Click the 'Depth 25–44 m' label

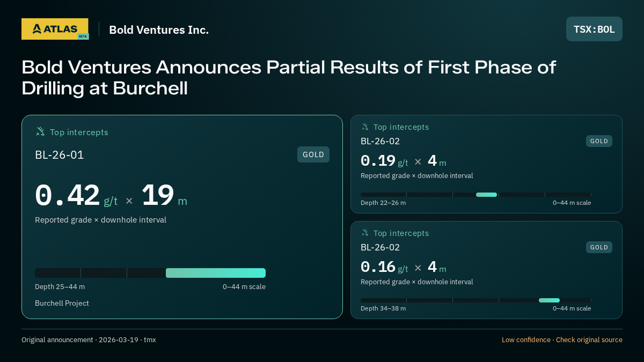click(x=60, y=287)
